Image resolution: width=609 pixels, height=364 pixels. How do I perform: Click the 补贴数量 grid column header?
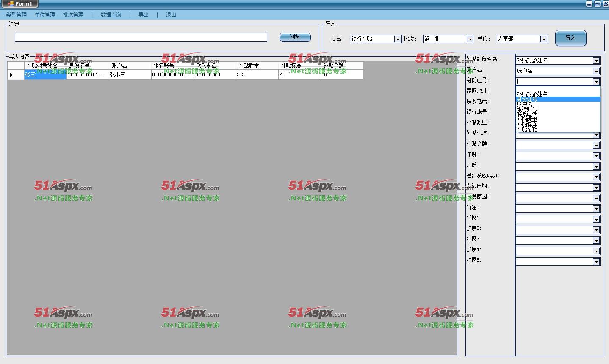click(257, 66)
